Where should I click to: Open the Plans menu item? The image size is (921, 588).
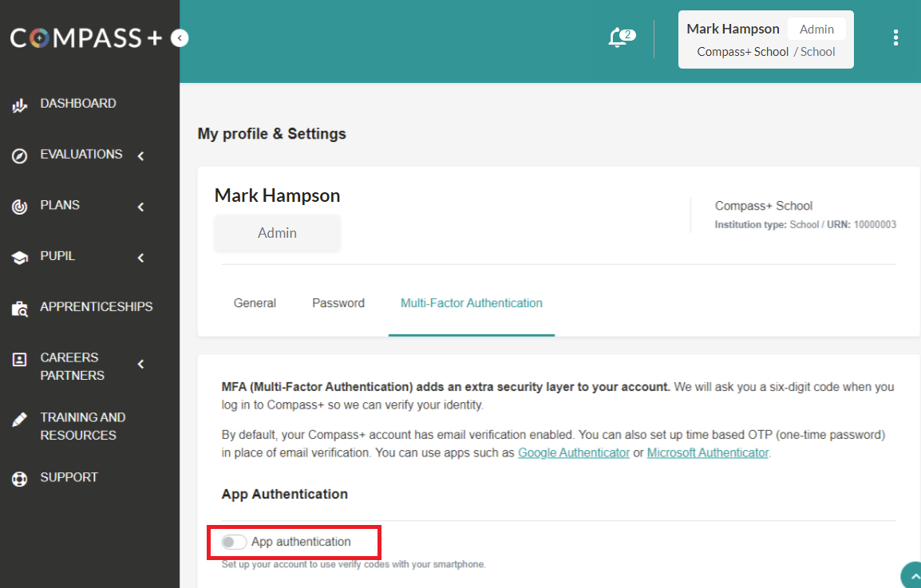coord(60,205)
